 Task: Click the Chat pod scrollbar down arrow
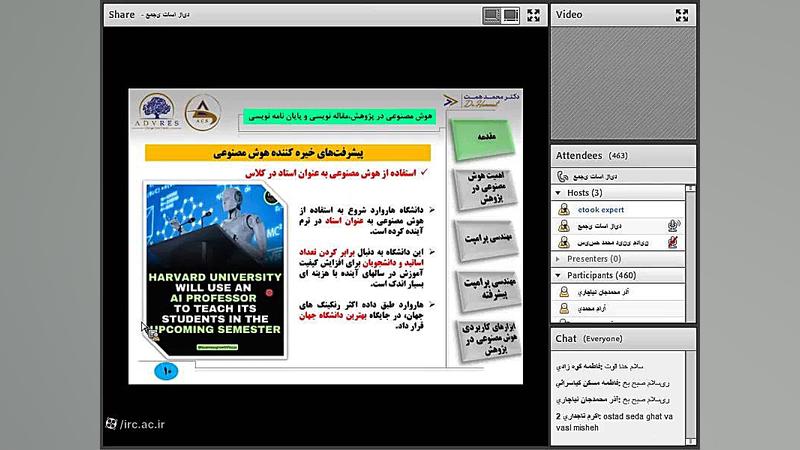[x=691, y=441]
